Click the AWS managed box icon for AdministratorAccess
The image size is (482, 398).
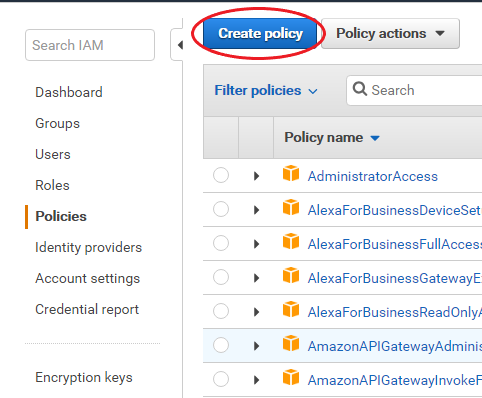291,173
